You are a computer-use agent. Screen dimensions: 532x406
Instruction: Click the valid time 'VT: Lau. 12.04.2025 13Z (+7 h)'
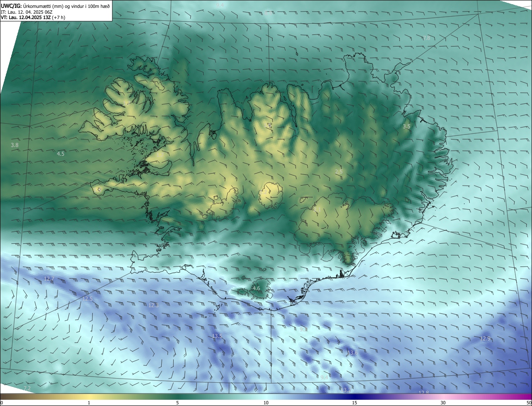coord(33,17)
